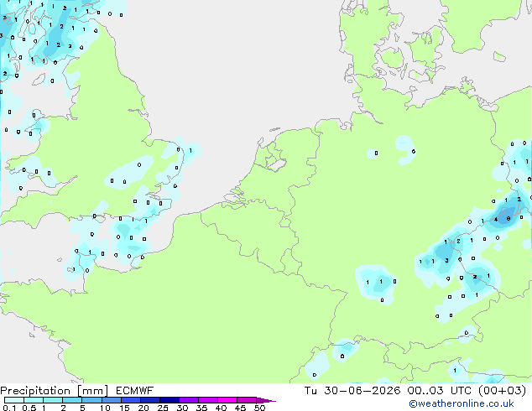
Task: Click the '10' legend scale number
Action: pos(105,408)
